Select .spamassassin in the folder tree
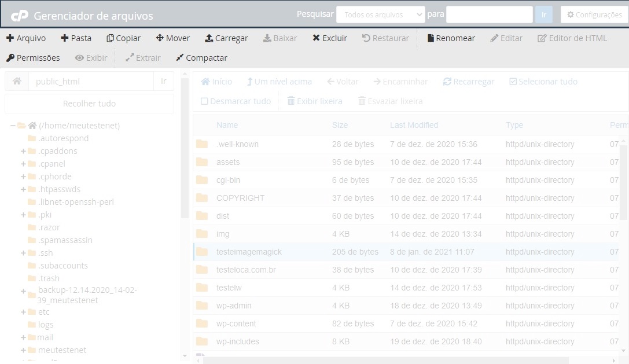Image resolution: width=629 pixels, height=364 pixels. (x=65, y=240)
